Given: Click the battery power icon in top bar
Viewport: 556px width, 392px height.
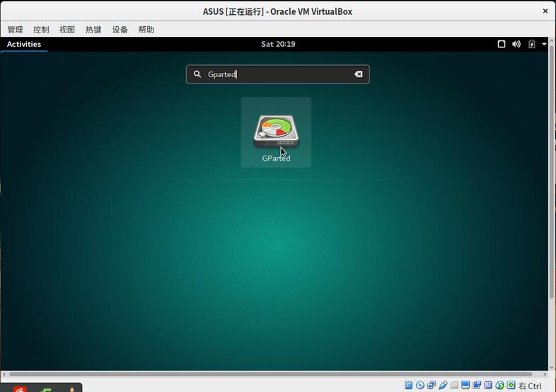Looking at the screenshot, I should pos(531,44).
